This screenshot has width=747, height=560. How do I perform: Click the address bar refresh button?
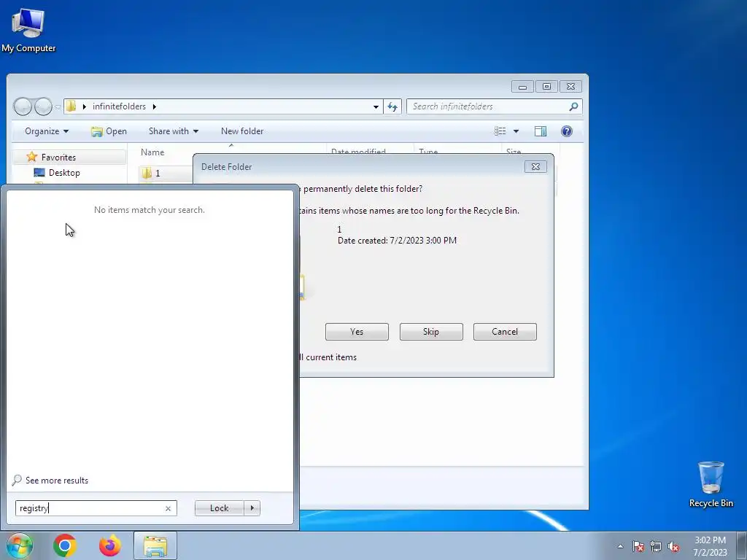tap(392, 106)
